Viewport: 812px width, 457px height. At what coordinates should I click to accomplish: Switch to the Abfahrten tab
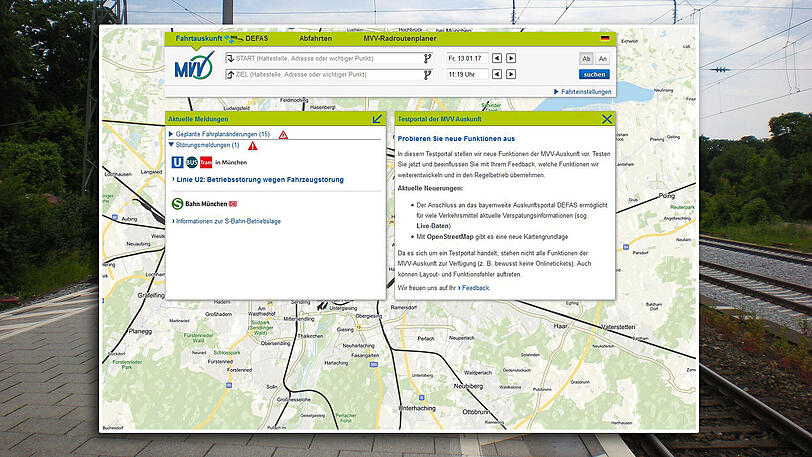315,38
